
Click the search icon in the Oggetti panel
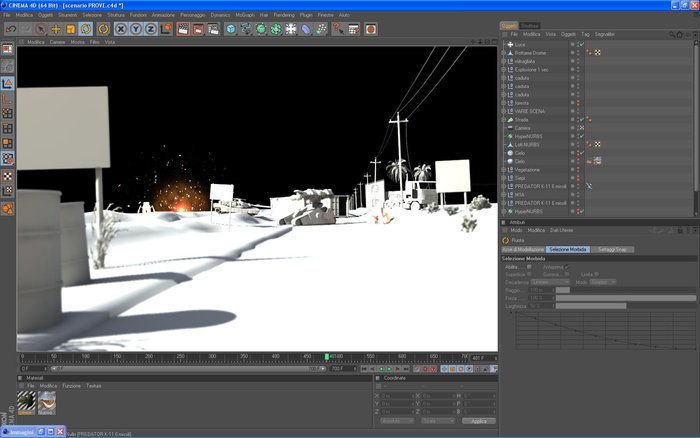tap(673, 34)
